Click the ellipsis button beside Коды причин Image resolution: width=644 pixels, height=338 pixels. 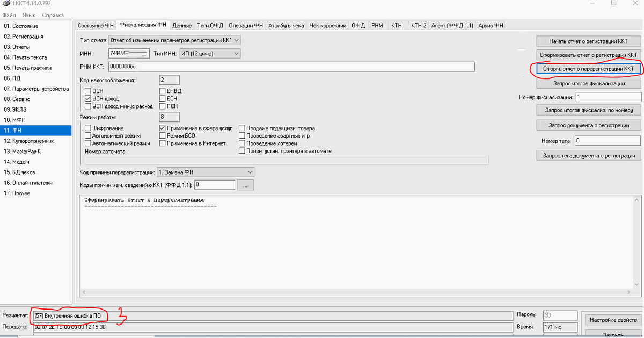click(x=245, y=185)
